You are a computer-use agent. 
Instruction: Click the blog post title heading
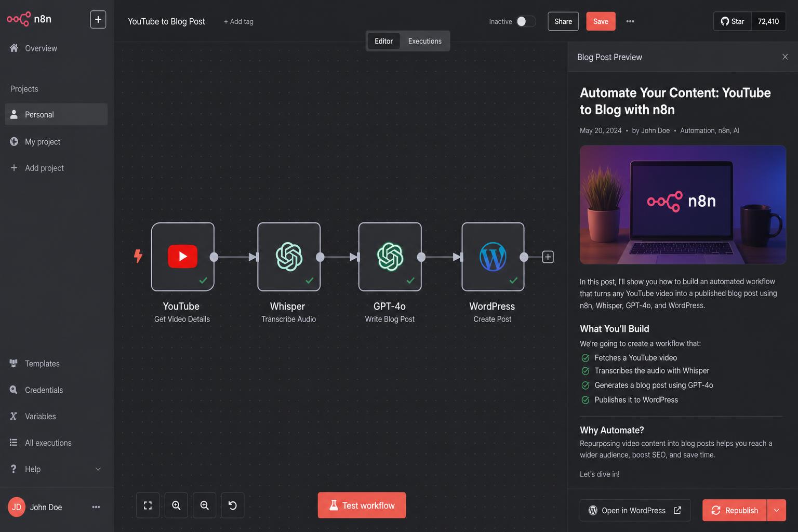pyautogui.click(x=675, y=101)
